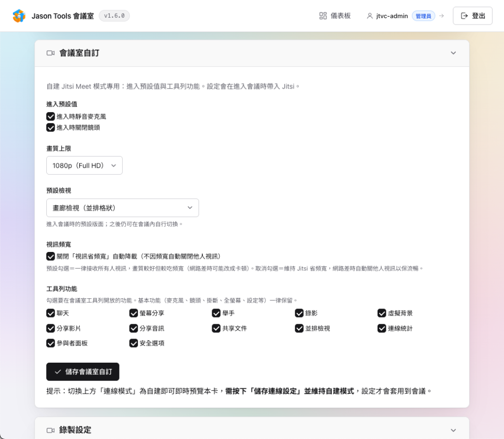Toggle the 虛擬背景 checkbox

coord(381,313)
